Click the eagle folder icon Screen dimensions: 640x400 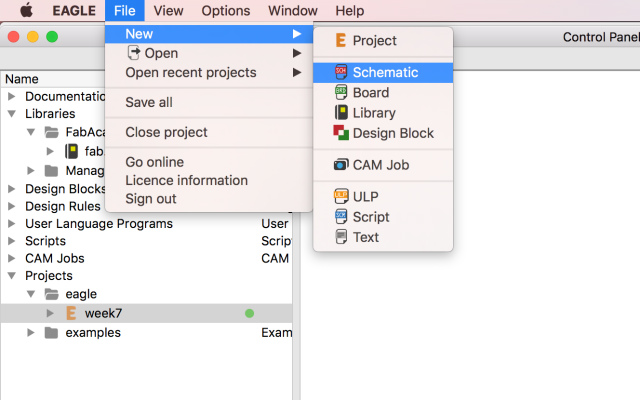51,294
